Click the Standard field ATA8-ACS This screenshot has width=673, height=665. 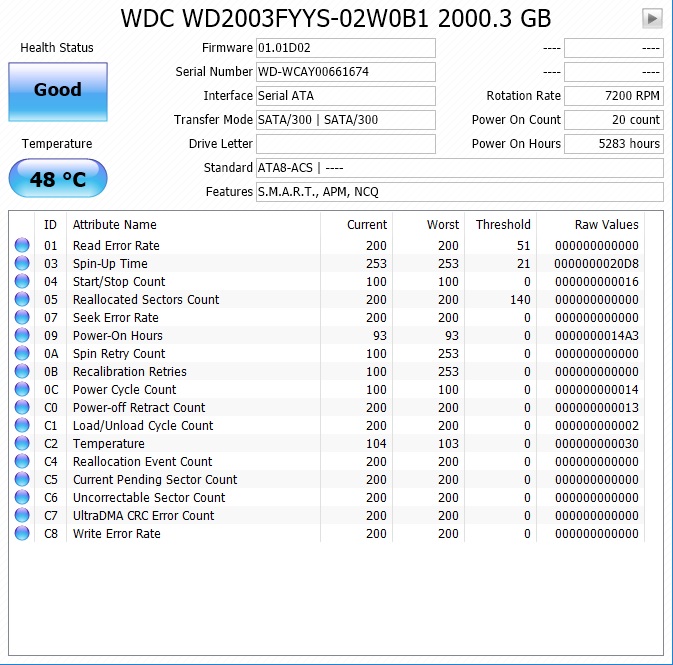(x=460, y=168)
